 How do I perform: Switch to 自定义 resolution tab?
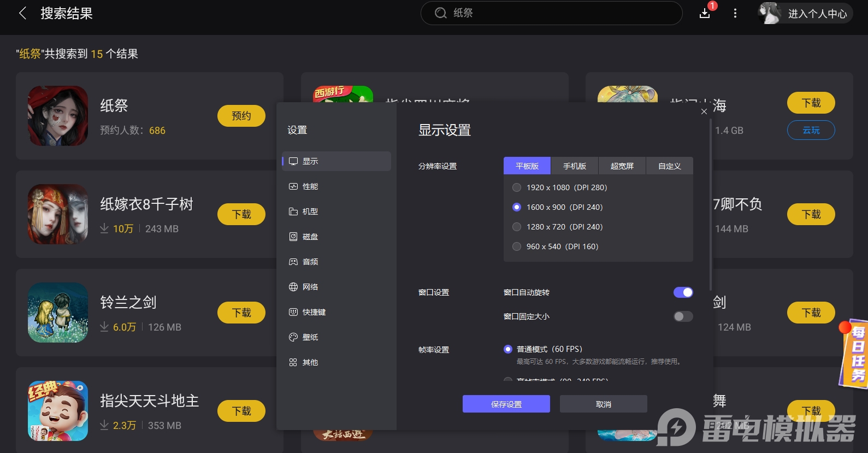(670, 166)
